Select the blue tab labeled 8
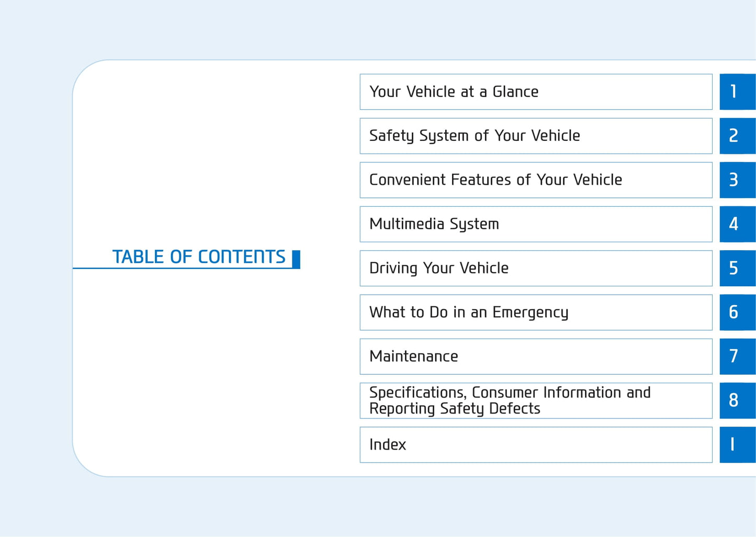Image resolution: width=756 pixels, height=537 pixels. 737,400
